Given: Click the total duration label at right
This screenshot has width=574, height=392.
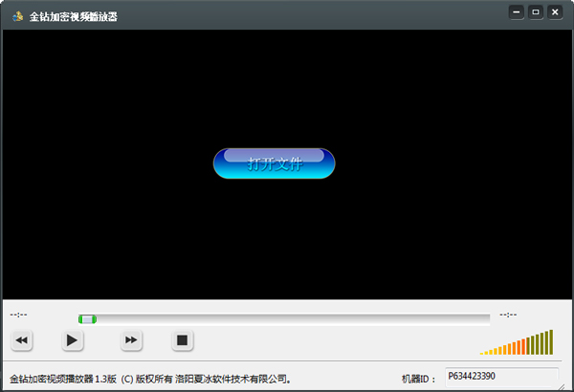Looking at the screenshot, I should point(508,315).
